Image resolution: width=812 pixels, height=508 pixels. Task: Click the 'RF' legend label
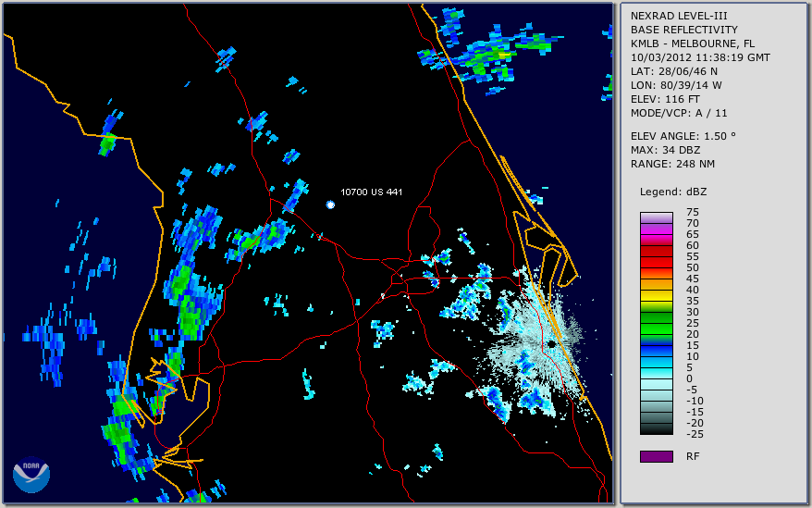[x=693, y=456]
